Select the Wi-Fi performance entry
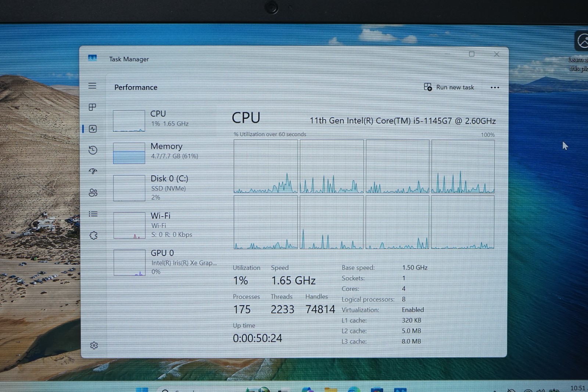Image resolution: width=588 pixels, height=392 pixels. (166, 225)
